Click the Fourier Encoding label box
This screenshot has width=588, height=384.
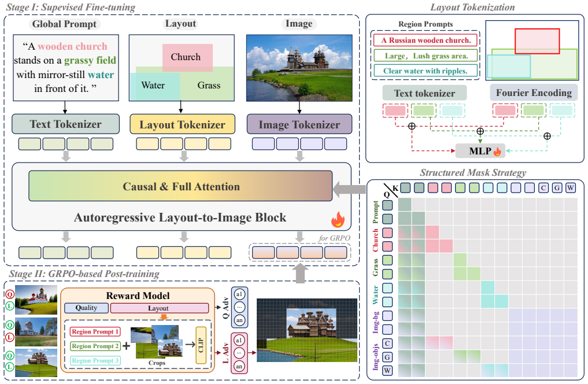[x=534, y=93]
